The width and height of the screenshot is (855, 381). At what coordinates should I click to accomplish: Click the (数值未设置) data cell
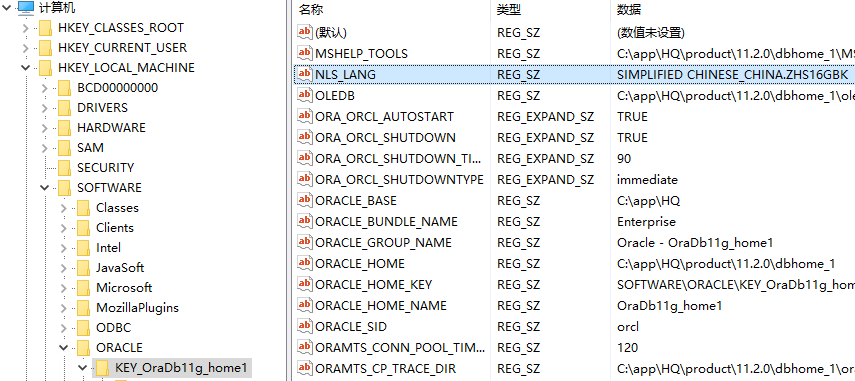tap(651, 33)
